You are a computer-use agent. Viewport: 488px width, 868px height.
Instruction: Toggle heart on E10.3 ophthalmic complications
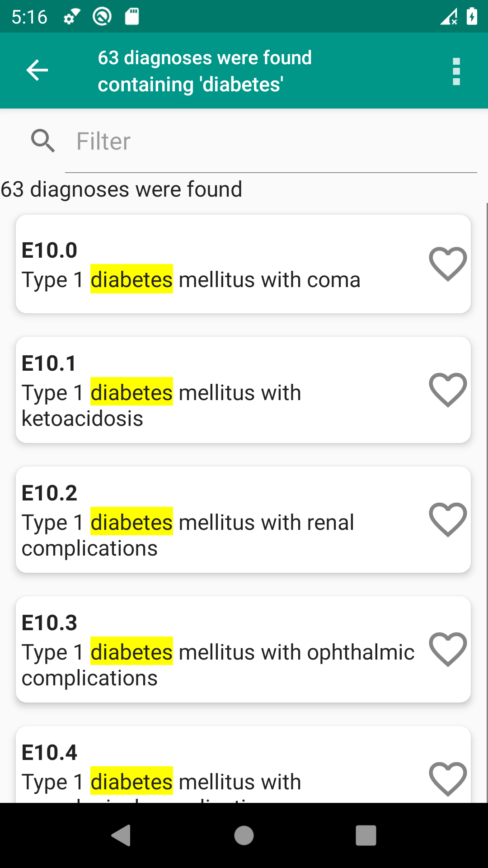tap(448, 649)
